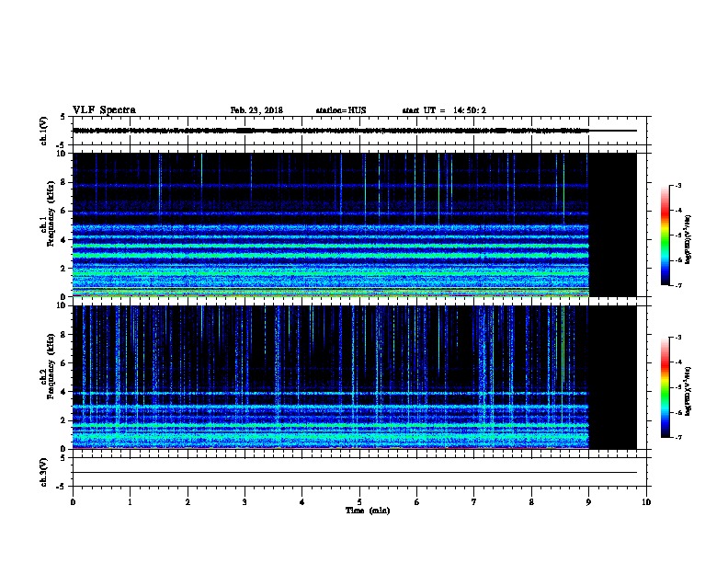Viewport: 728px width, 563px height.
Task: Click the "9" tick label on Time axis
Action: [588, 502]
